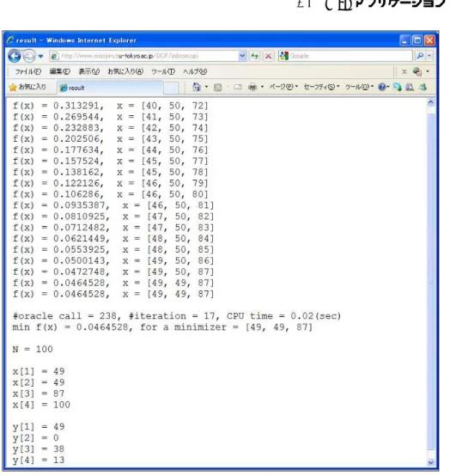Click the blue Help question icon
Screen dimensions: 450x476
coord(382,88)
